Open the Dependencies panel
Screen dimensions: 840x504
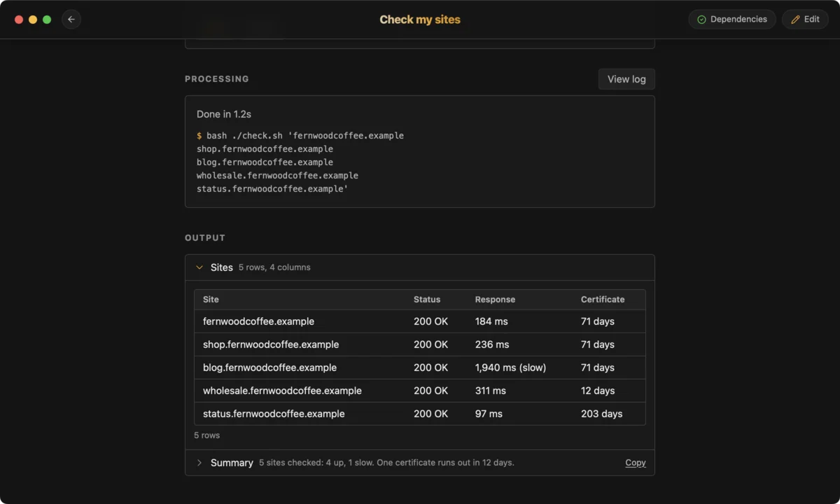[732, 20]
